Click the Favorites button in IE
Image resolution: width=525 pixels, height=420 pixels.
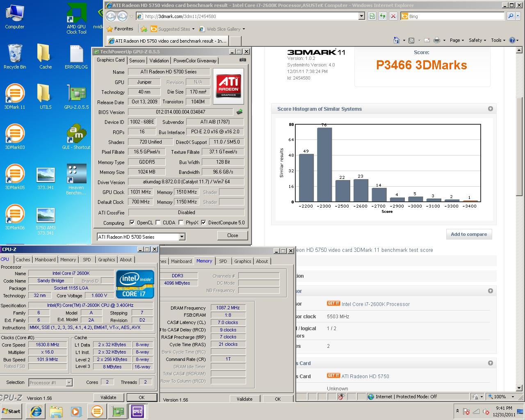[x=120, y=29]
